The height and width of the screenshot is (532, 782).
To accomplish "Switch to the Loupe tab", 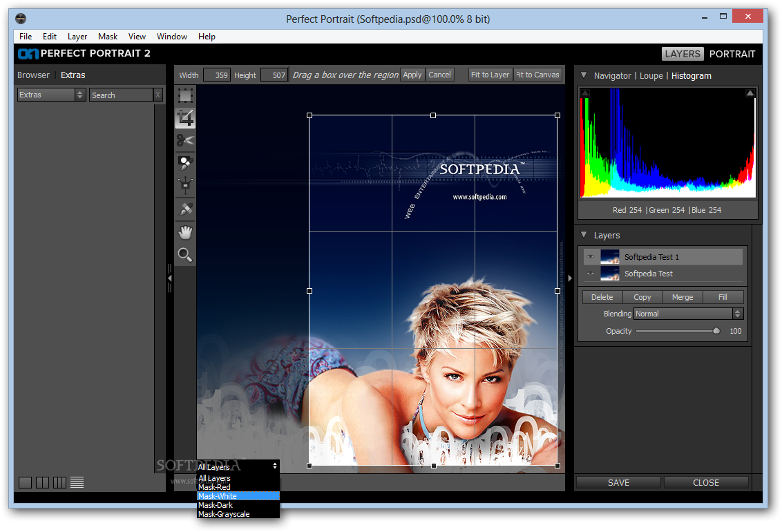I will tap(651, 76).
